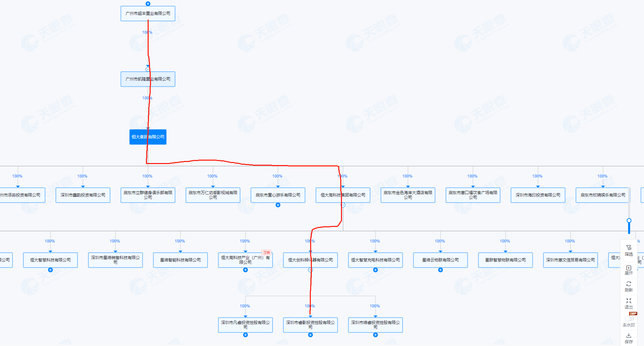Open 星联智慧物联有限公司 node

(x=506, y=260)
